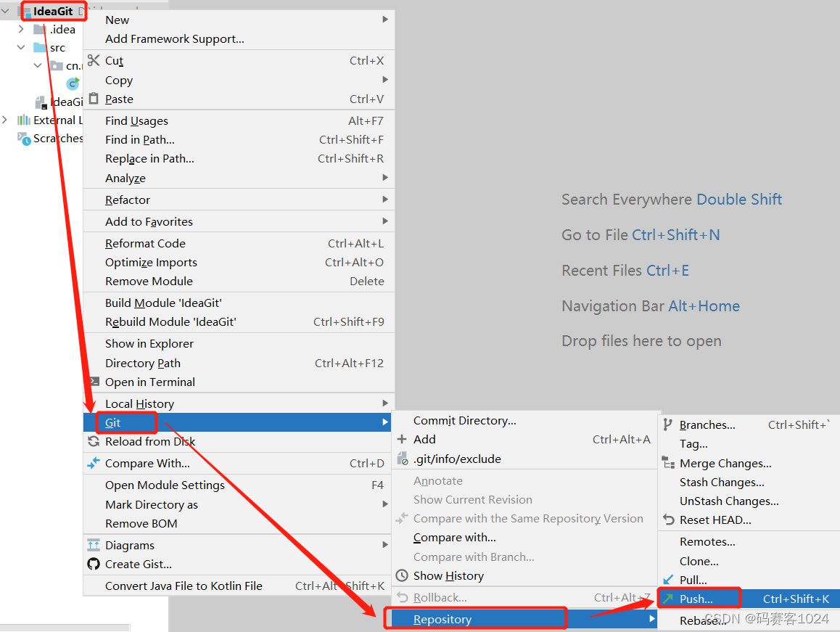Choose Optimize Imports
840x632 pixels.
239,262
